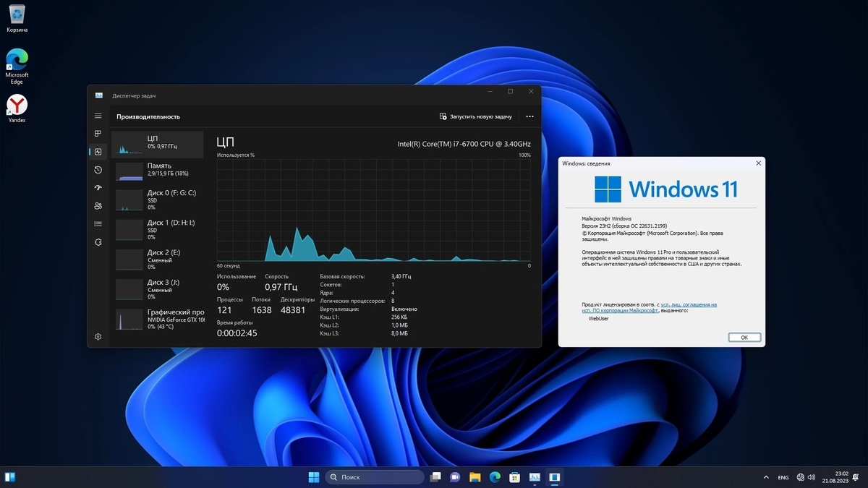Launch Microsoft Edge from the taskbar
This screenshot has height=488, width=868.
(495, 477)
